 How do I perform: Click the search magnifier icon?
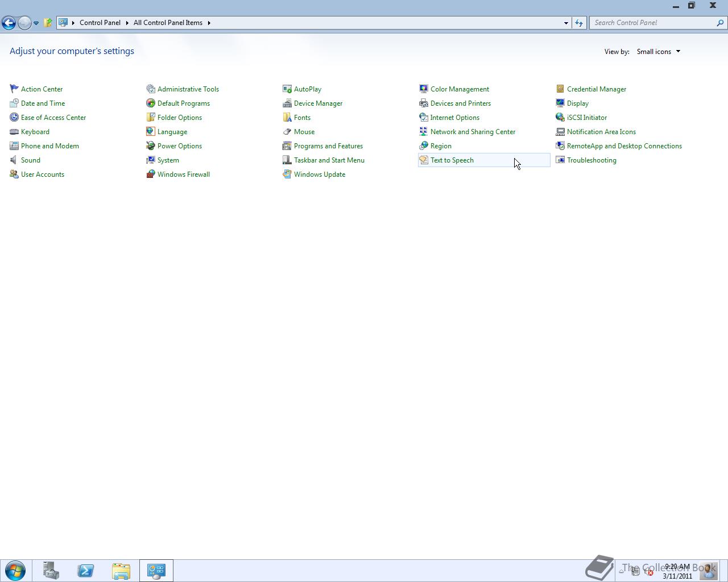tap(720, 23)
